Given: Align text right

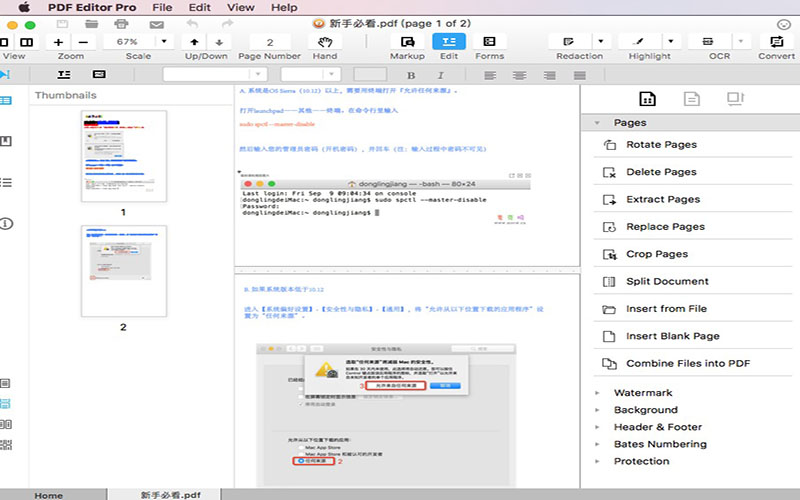Looking at the screenshot, I should tap(549, 76).
